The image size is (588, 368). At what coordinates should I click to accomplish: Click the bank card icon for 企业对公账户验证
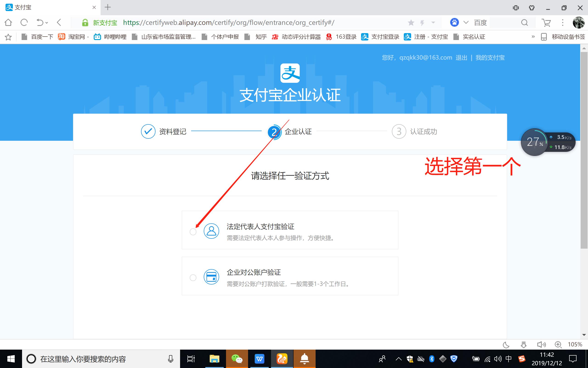point(211,277)
